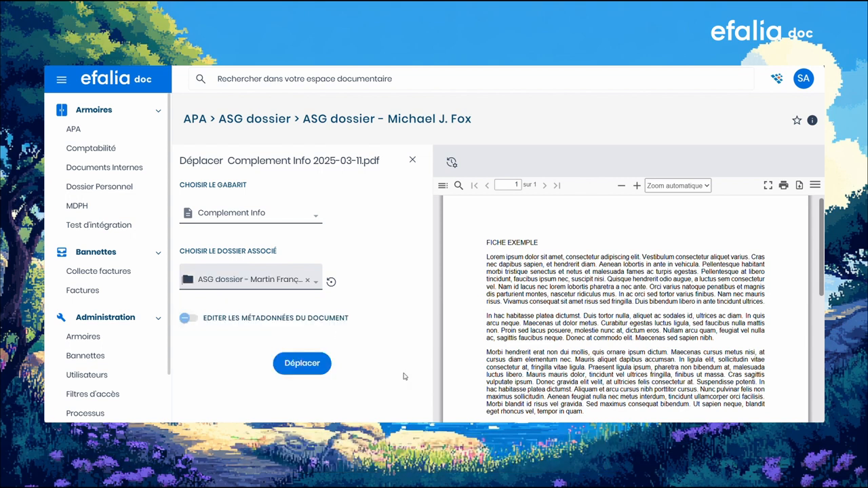Go to ASG dossier in the breadcrumb
Screen dimensions: 868x488
click(254, 119)
